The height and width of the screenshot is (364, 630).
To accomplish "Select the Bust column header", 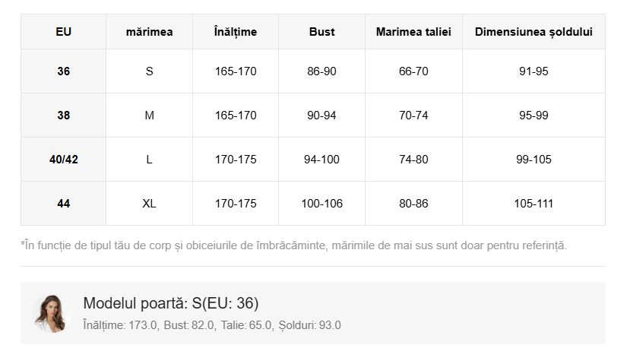I will coord(321,32).
